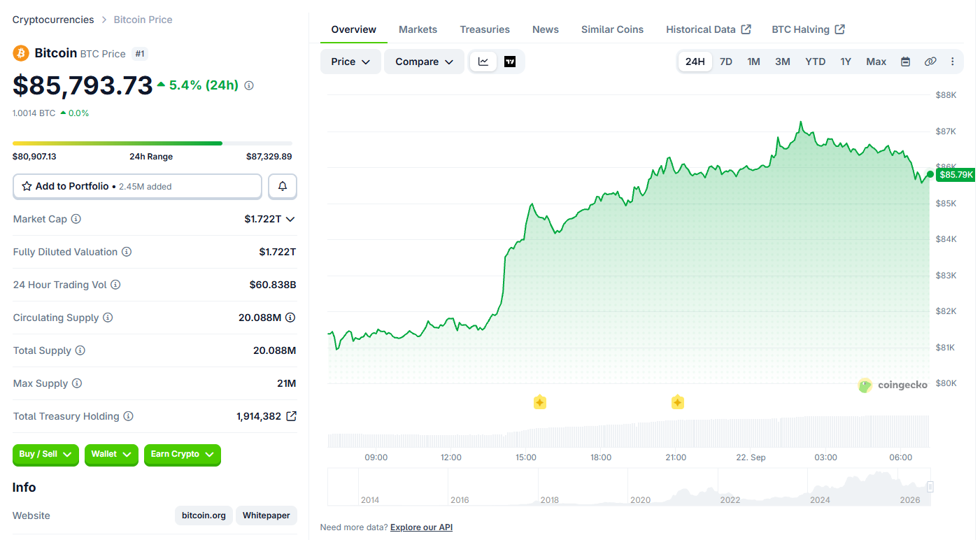980x540 pixels.
Task: Click the bell price alert icon
Action: pos(283,186)
